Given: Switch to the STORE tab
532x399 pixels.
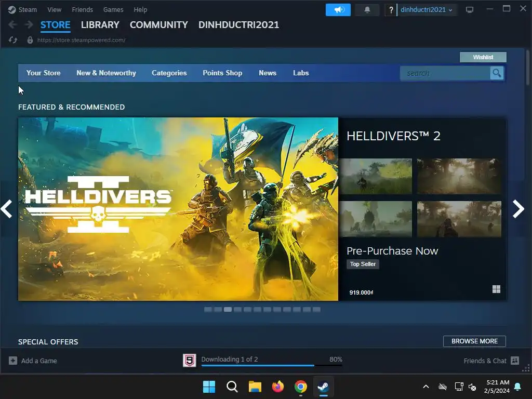Looking at the screenshot, I should (55, 25).
